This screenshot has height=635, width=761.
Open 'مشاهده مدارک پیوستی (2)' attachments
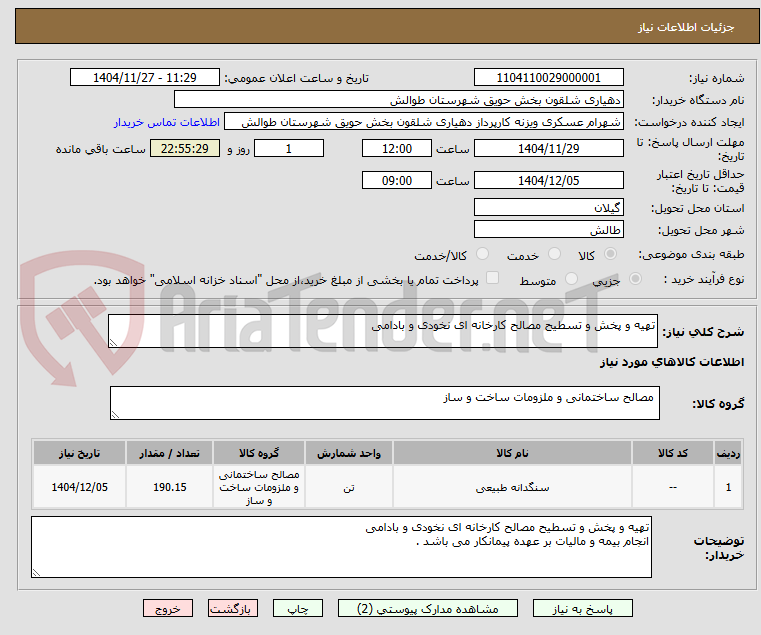point(428,608)
